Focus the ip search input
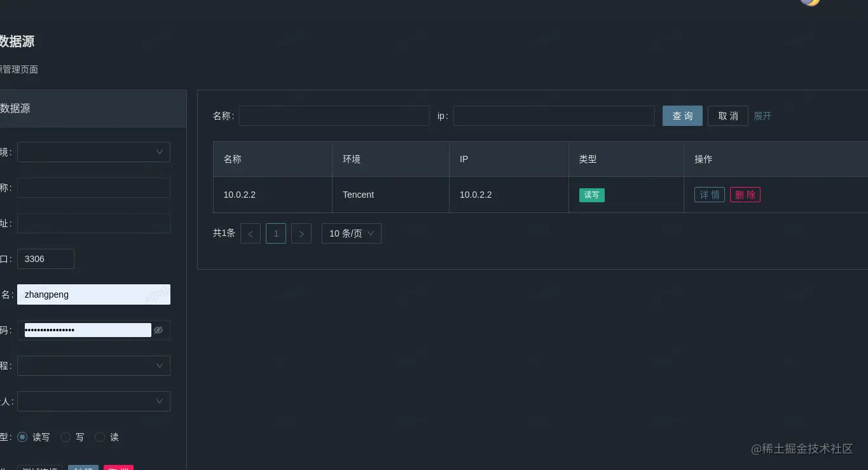The height and width of the screenshot is (470, 868). click(554, 116)
